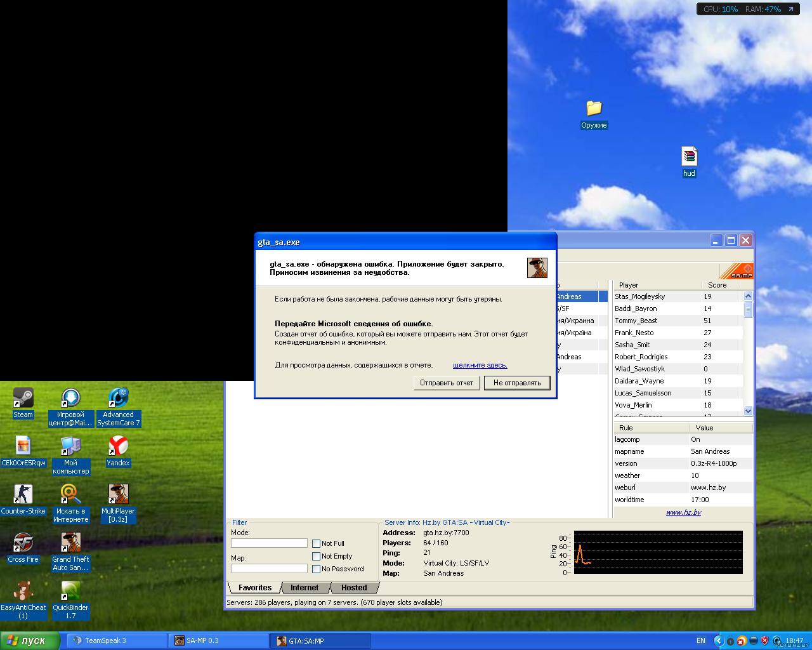
Task: Click the dark blue sphere tray icon
Action: coord(753,640)
